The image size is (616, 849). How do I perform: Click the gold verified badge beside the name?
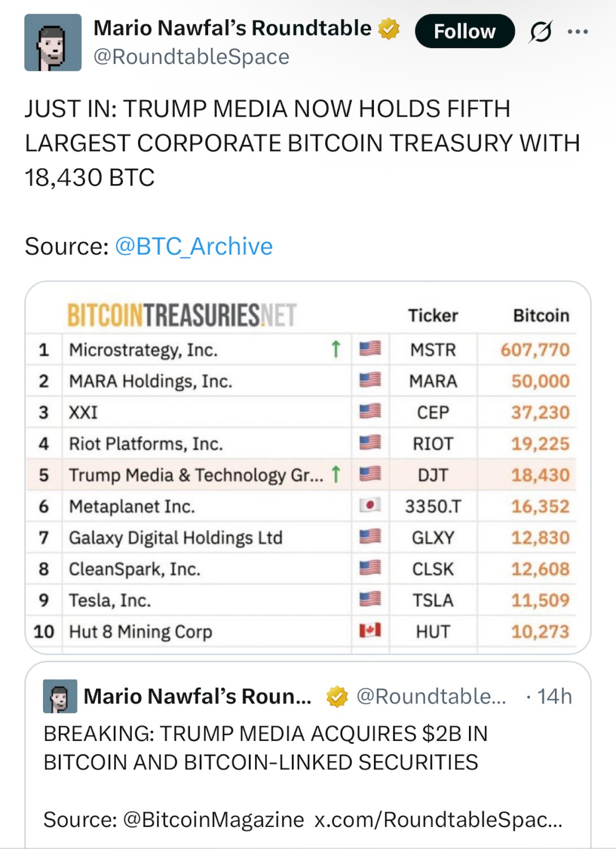point(389,28)
